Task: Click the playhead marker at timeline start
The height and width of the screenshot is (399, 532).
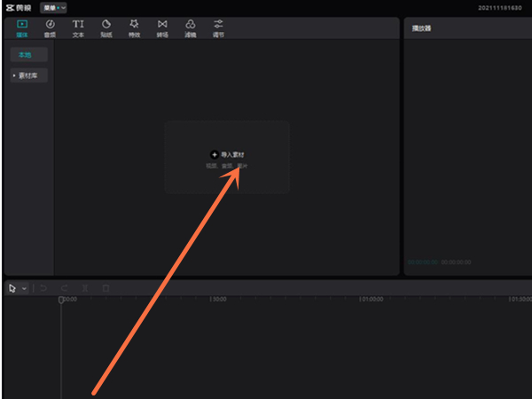Action: click(x=61, y=301)
